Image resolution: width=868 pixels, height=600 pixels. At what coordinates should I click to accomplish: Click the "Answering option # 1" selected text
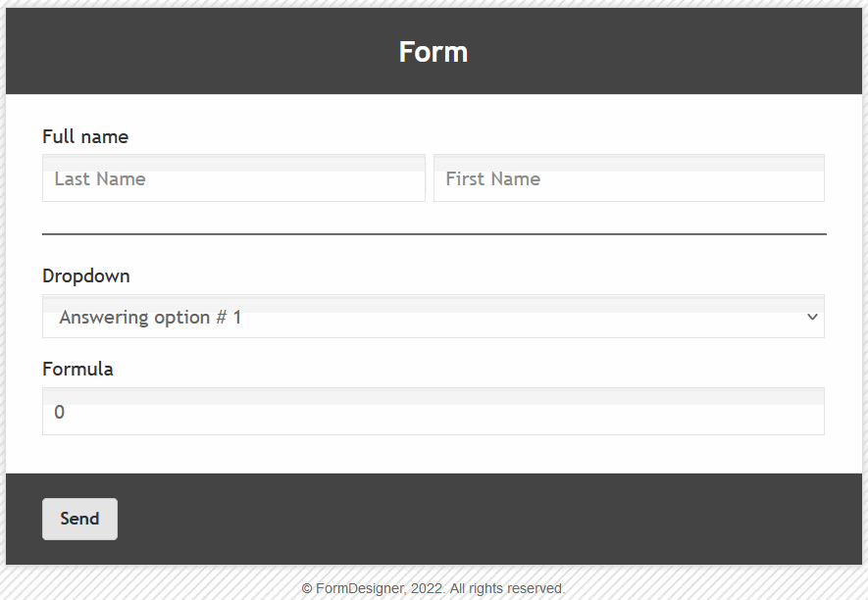[150, 318]
